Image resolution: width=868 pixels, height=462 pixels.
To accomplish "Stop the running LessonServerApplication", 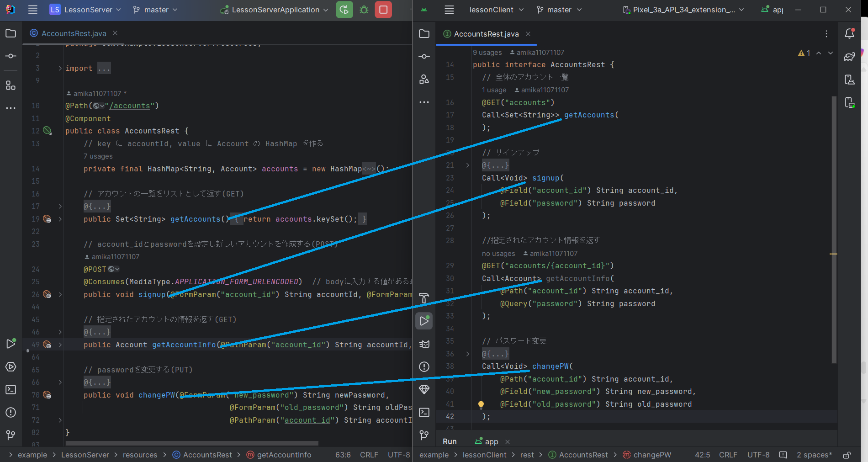I will (x=383, y=10).
